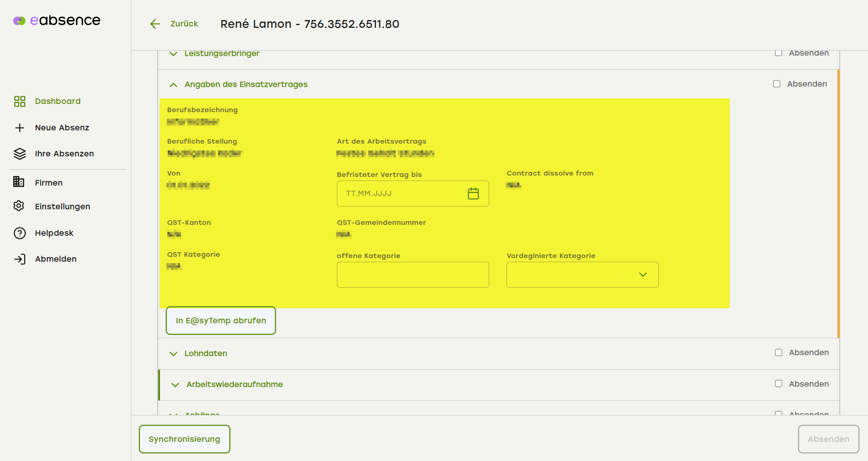868x461 pixels.
Task: Expand the Arbeitswiederaufnahme section
Action: 175,385
